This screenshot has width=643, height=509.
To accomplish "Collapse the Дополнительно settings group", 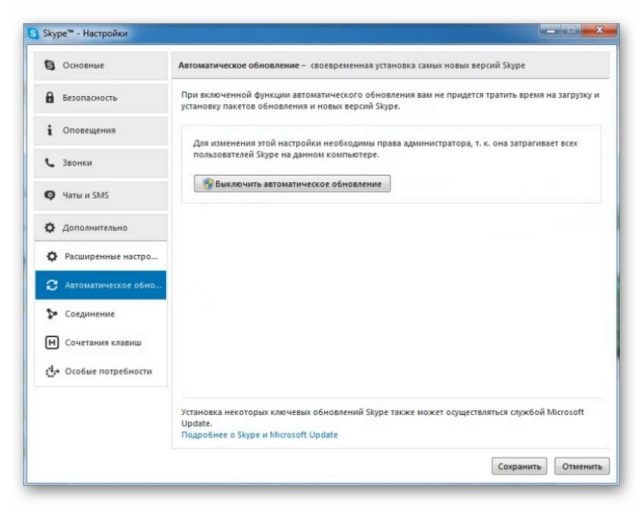I will click(101, 227).
